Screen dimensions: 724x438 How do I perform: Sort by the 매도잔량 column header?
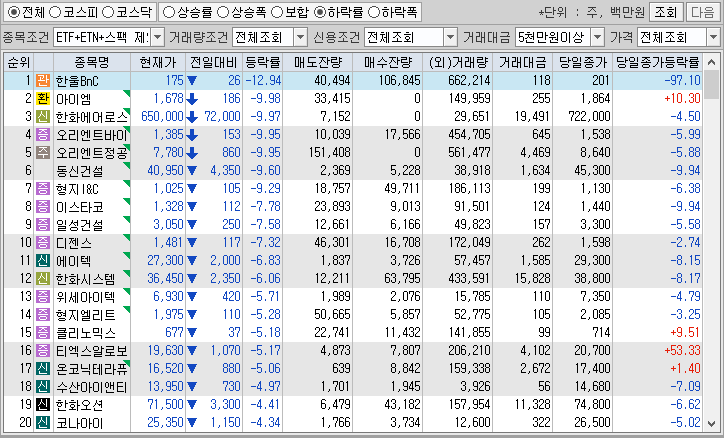tap(318, 62)
